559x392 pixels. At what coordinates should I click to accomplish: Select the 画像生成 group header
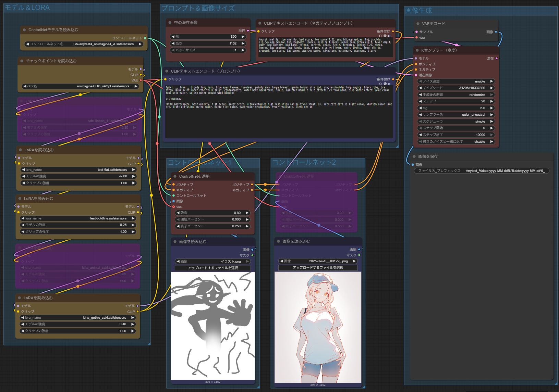(x=418, y=11)
